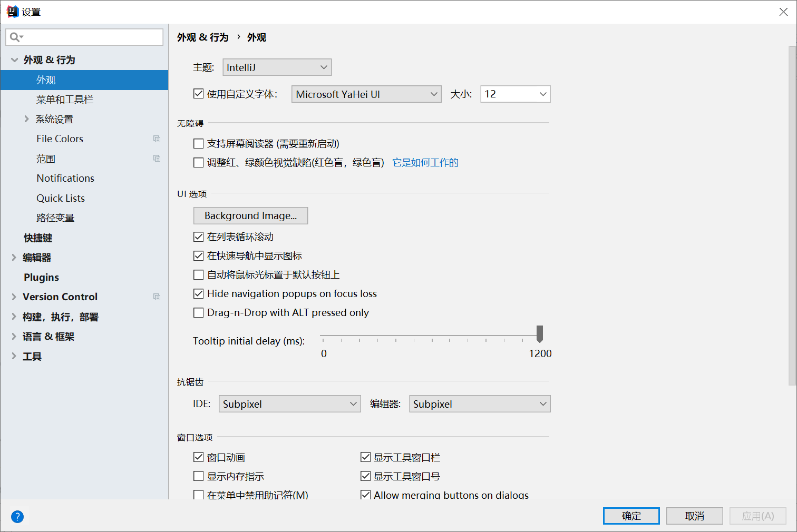Open the 编辑器 antialiasing Subpixel dropdown
This screenshot has width=797, height=532.
click(x=480, y=404)
